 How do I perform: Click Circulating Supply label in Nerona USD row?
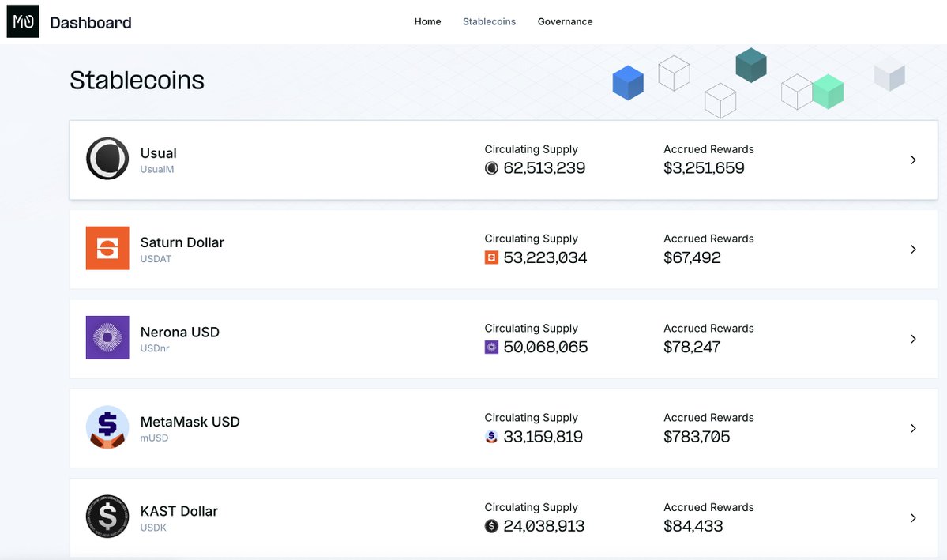[531, 328]
